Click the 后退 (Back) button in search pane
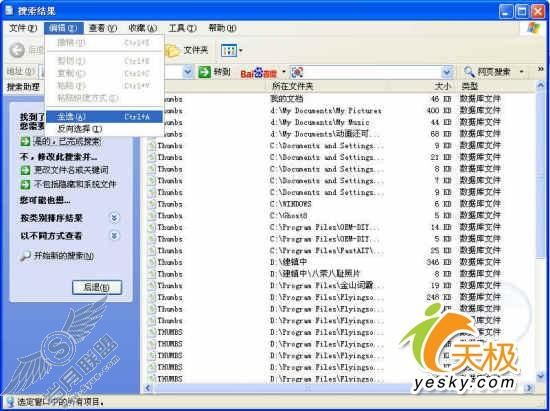The width and height of the screenshot is (550, 411). point(97,287)
